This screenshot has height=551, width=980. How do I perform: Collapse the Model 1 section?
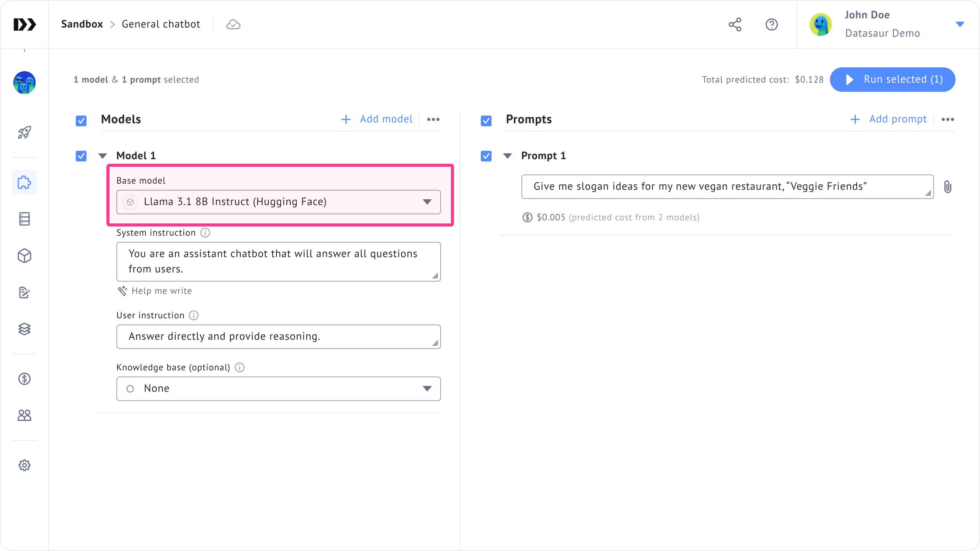click(103, 156)
